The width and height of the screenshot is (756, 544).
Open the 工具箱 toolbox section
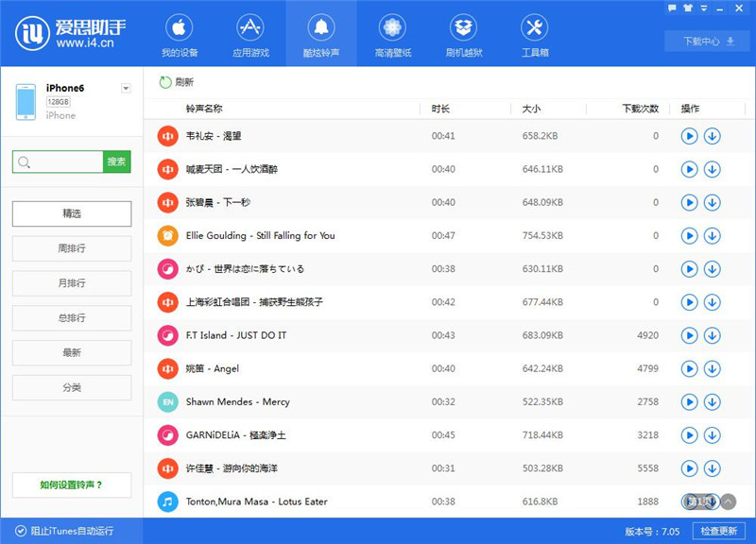pyautogui.click(x=535, y=33)
